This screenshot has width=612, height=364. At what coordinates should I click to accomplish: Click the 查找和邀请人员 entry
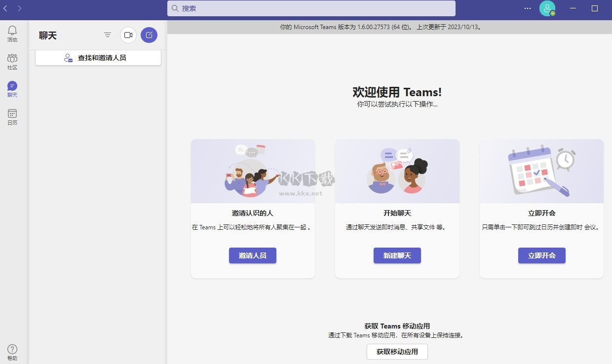[98, 58]
